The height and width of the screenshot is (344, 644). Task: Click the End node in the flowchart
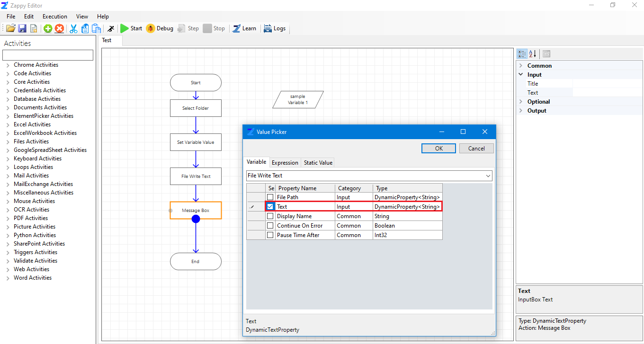tap(196, 261)
